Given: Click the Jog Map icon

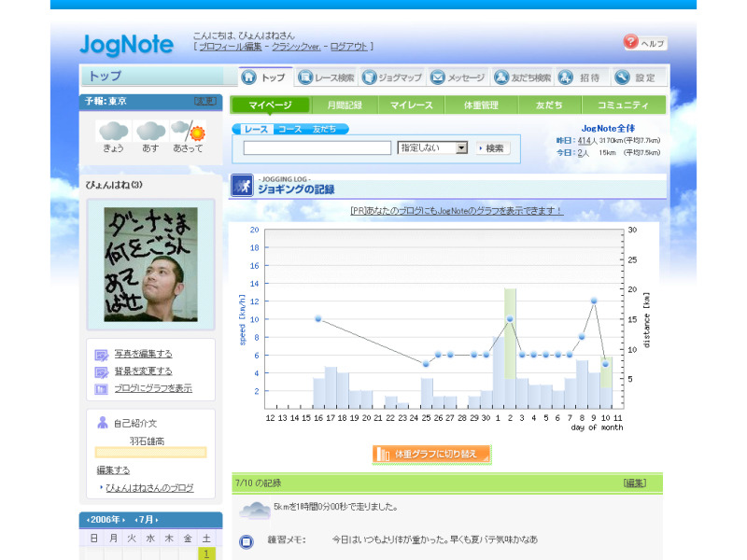Looking at the screenshot, I should click(x=369, y=77).
